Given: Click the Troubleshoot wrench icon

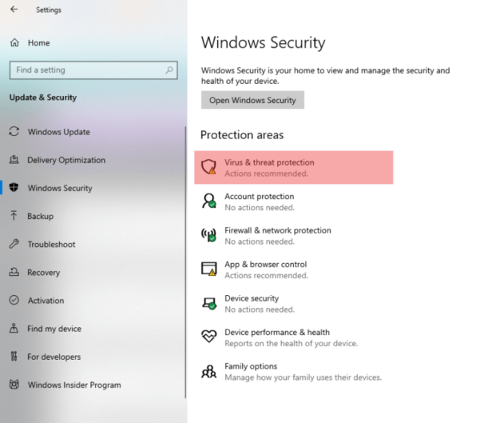Looking at the screenshot, I should click(14, 244).
